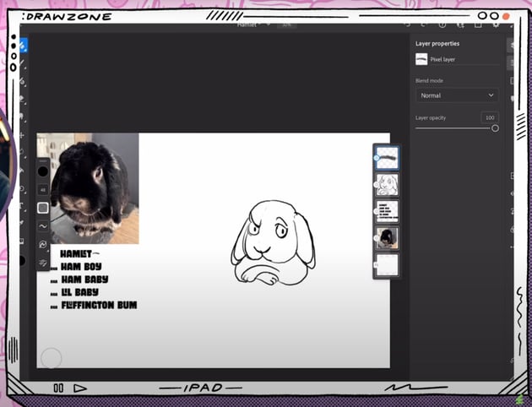The image size is (532, 407).
Task: Open the bottom icon in tool options
Action: 43,263
